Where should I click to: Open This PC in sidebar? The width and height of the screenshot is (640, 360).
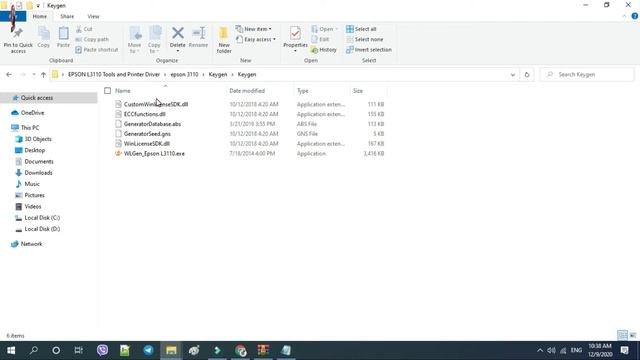click(x=30, y=128)
